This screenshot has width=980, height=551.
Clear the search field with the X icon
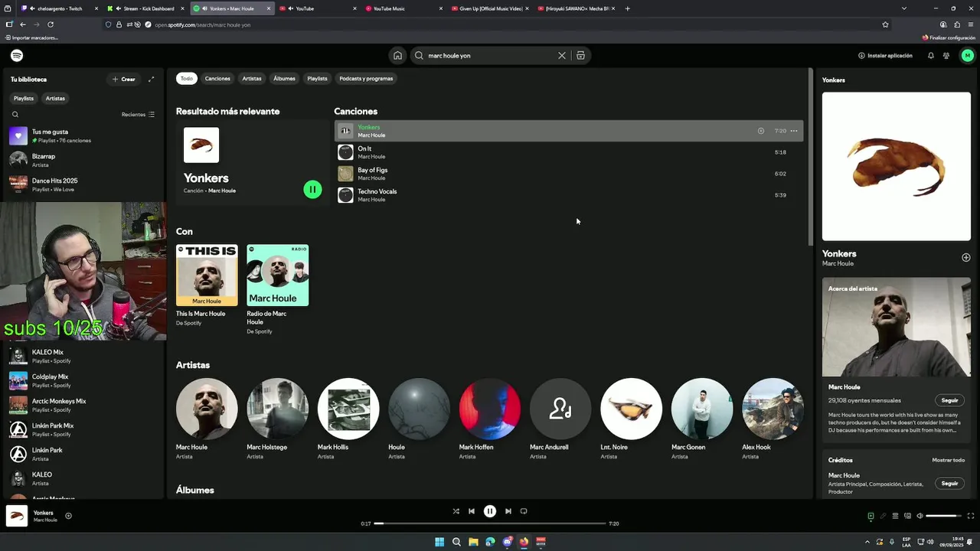561,55
